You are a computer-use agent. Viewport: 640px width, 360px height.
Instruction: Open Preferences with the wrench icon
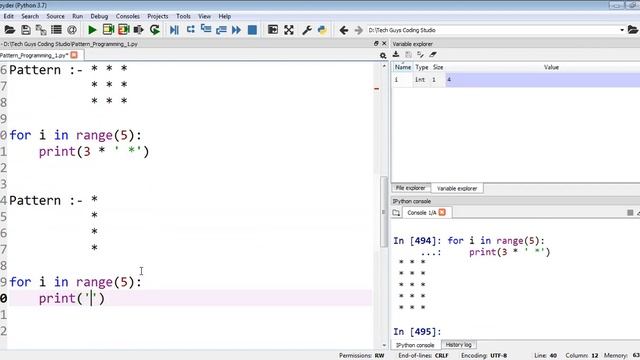pos(307,30)
